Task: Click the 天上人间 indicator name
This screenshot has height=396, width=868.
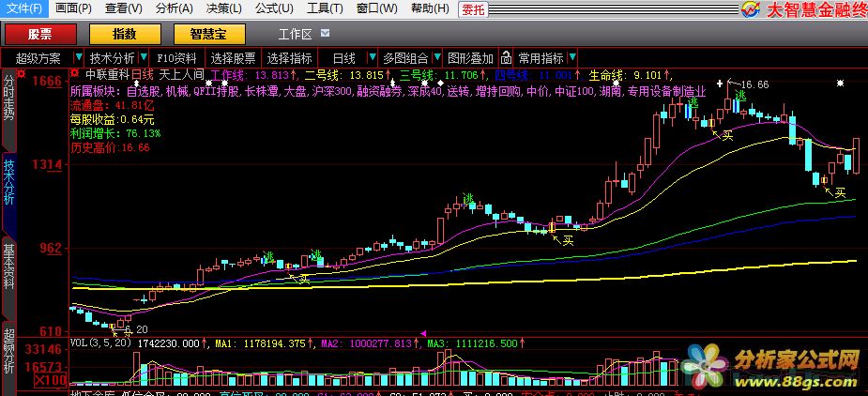Action: tap(181, 74)
